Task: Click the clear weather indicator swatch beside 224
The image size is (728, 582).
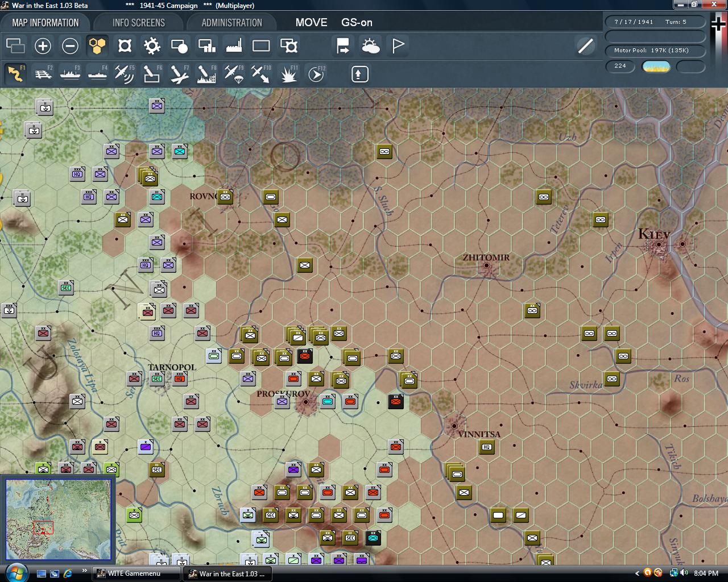Action: [656, 66]
